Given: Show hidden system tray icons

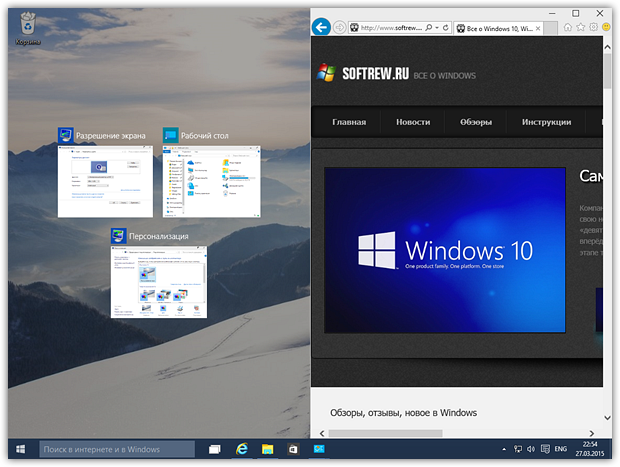Looking at the screenshot, I should click(504, 449).
